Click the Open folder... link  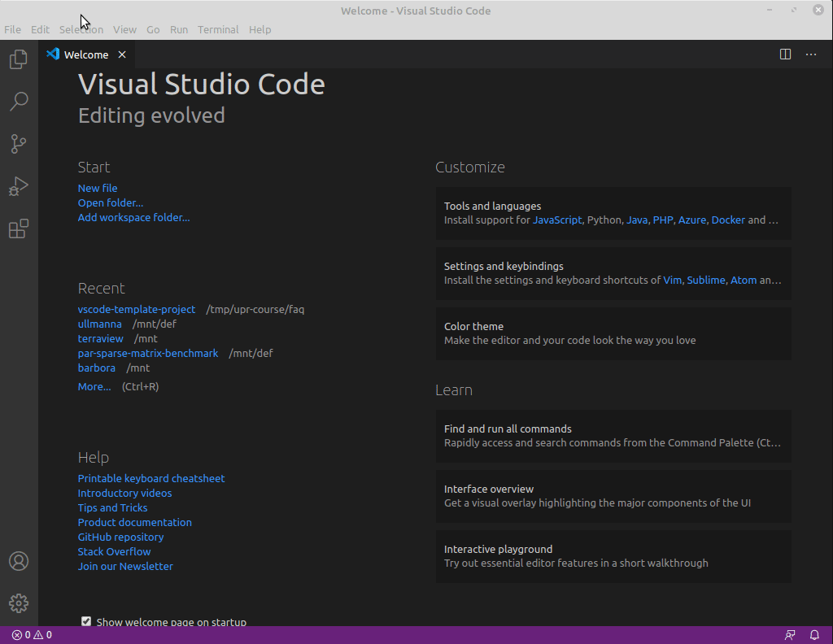click(x=111, y=202)
